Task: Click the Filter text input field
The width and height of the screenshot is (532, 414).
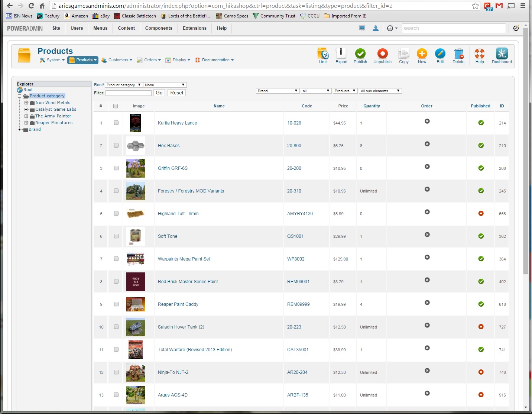Action: [x=129, y=93]
